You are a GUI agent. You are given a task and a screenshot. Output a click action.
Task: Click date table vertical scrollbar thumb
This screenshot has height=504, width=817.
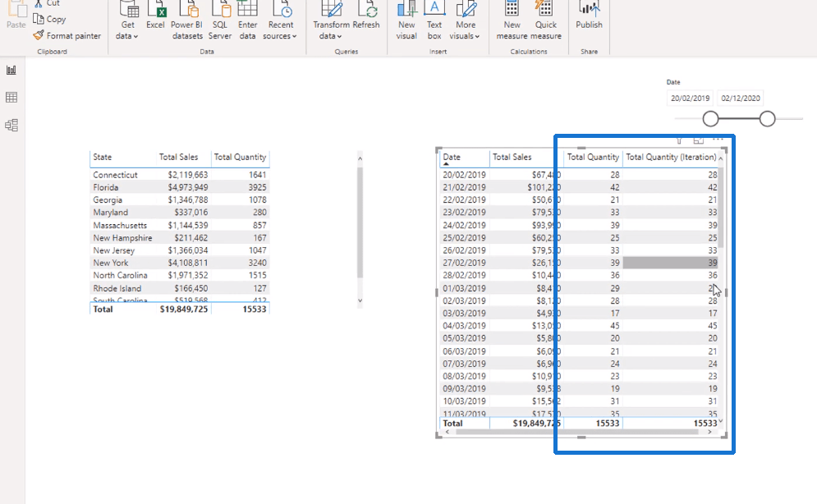point(721,207)
